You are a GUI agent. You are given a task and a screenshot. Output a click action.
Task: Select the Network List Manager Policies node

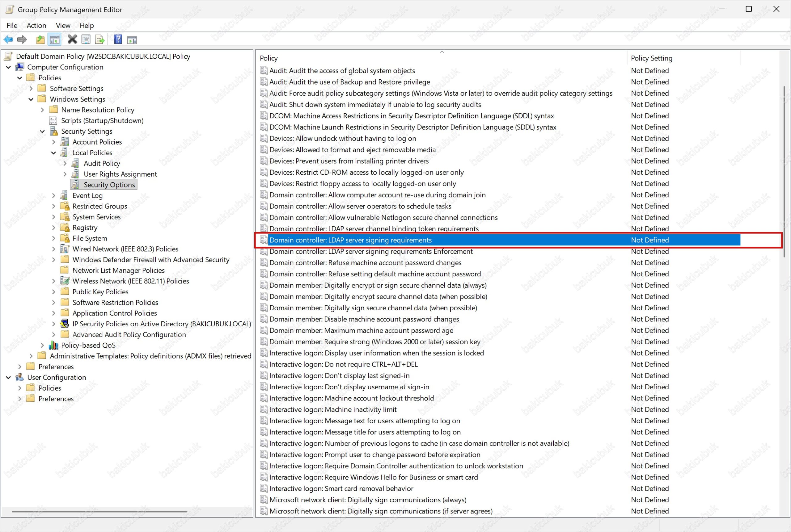(118, 270)
